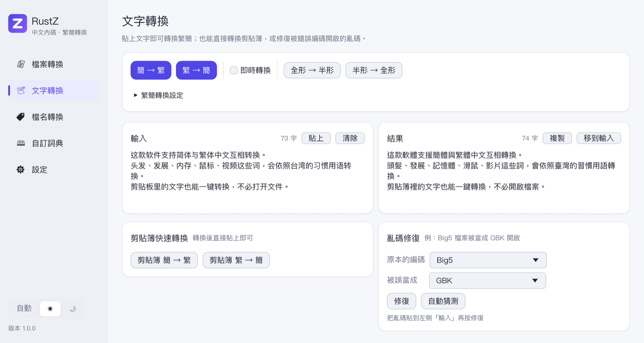The width and height of the screenshot is (644, 343).
Task: Click 貼上 button in input panel
Action: pos(316,138)
